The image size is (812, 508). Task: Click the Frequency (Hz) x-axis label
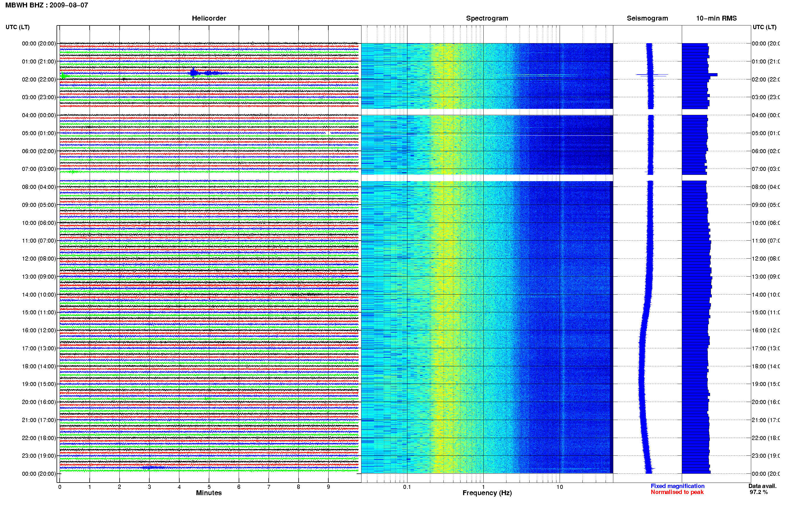click(487, 493)
